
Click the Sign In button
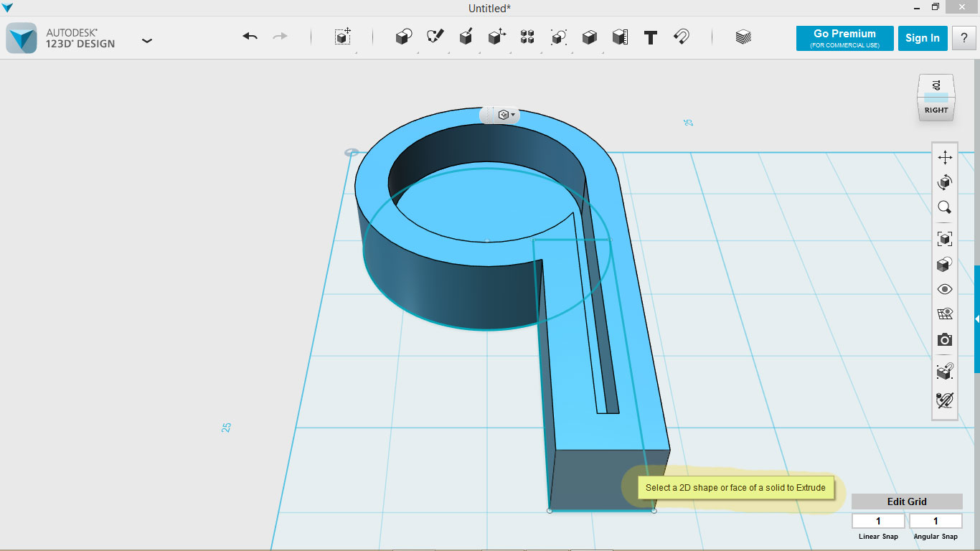(922, 38)
